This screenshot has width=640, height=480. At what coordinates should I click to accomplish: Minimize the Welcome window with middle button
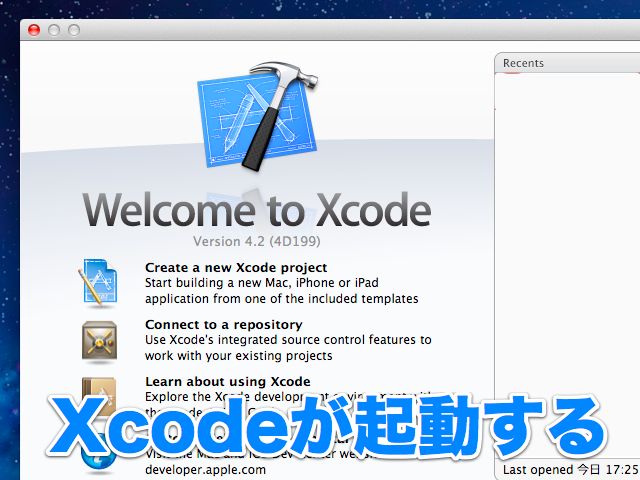(54, 30)
